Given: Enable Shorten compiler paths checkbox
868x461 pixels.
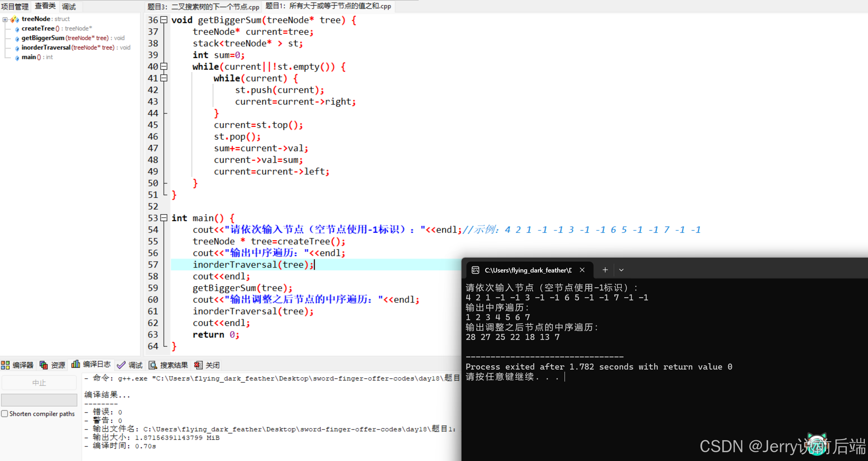Looking at the screenshot, I should (5, 413).
